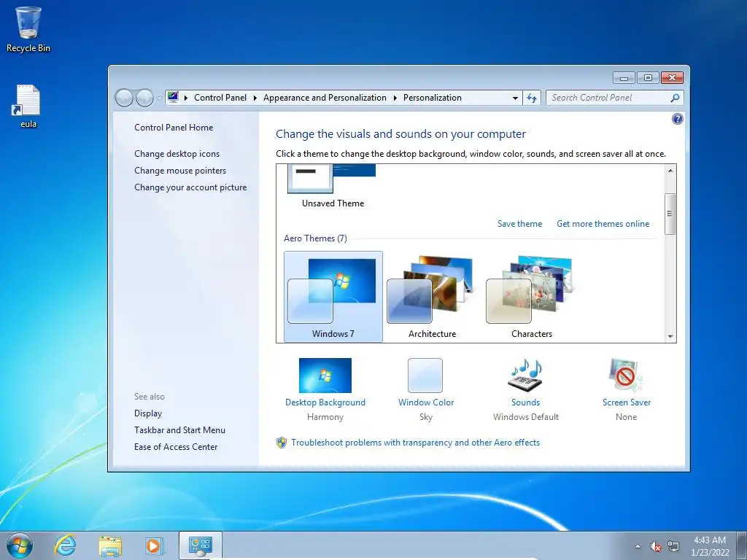Expand arrow before Personalization breadcrumb

point(395,98)
